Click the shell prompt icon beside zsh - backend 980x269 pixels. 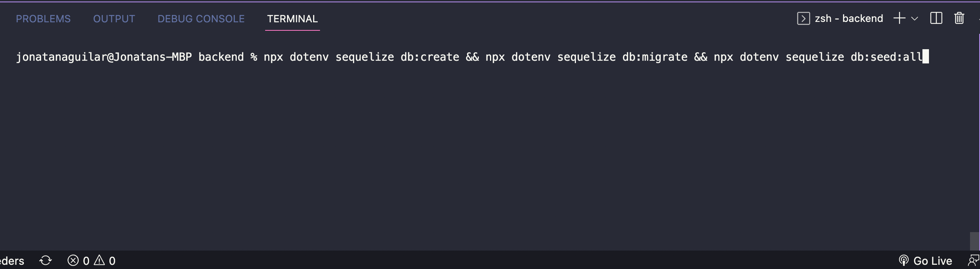click(804, 18)
